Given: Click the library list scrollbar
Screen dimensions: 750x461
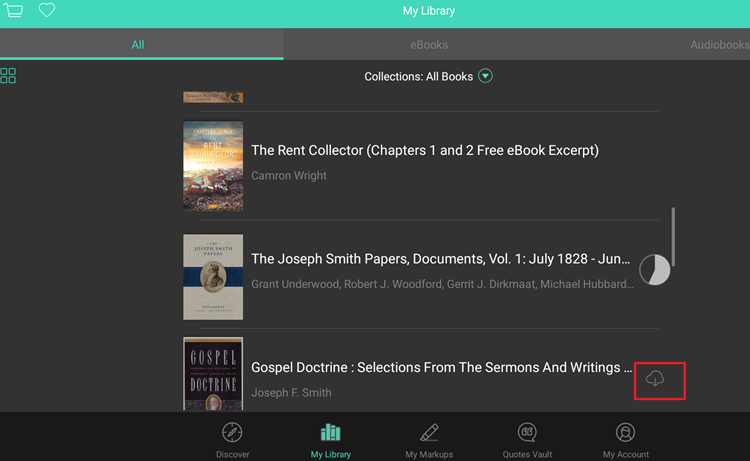Looking at the screenshot, I should pos(673,236).
